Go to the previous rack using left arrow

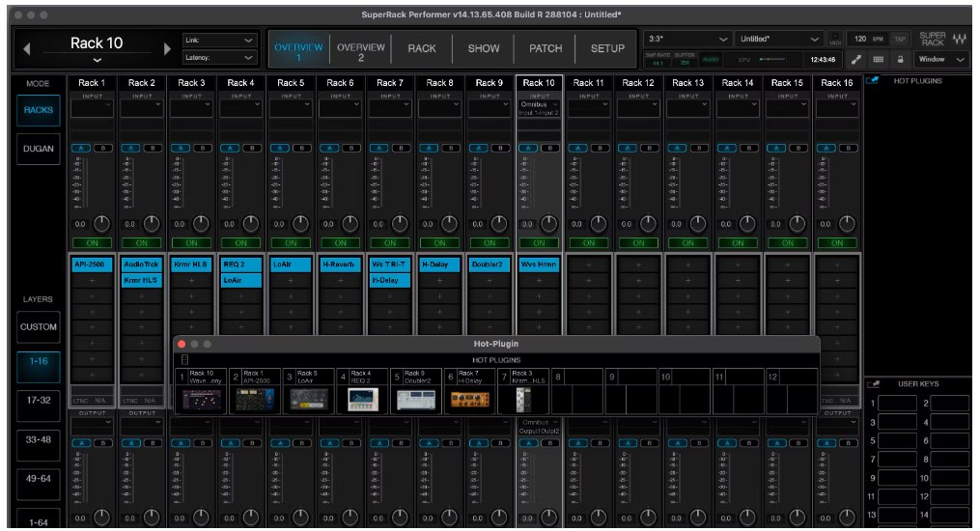[26, 48]
